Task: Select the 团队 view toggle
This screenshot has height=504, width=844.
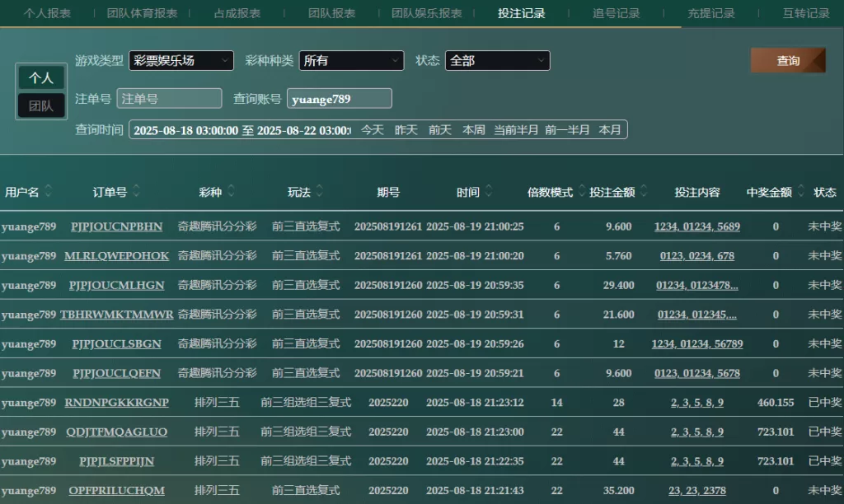Action: pos(41,105)
